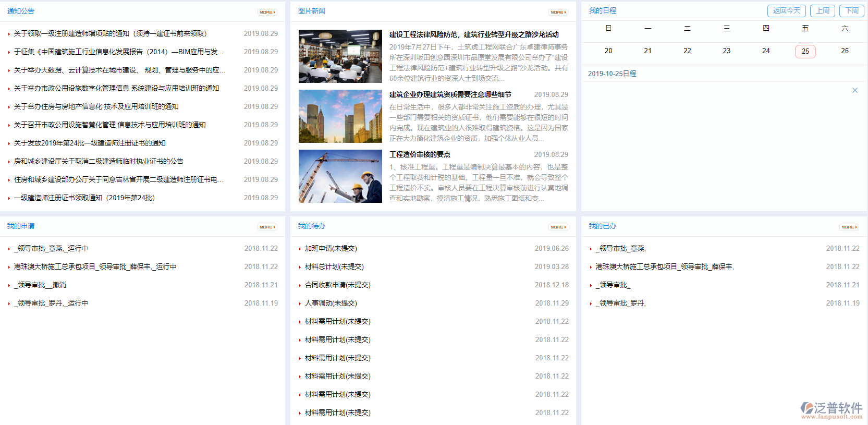Open the seminar meeting news thumbnail
Screen dimensions: 868x425
(340, 56)
